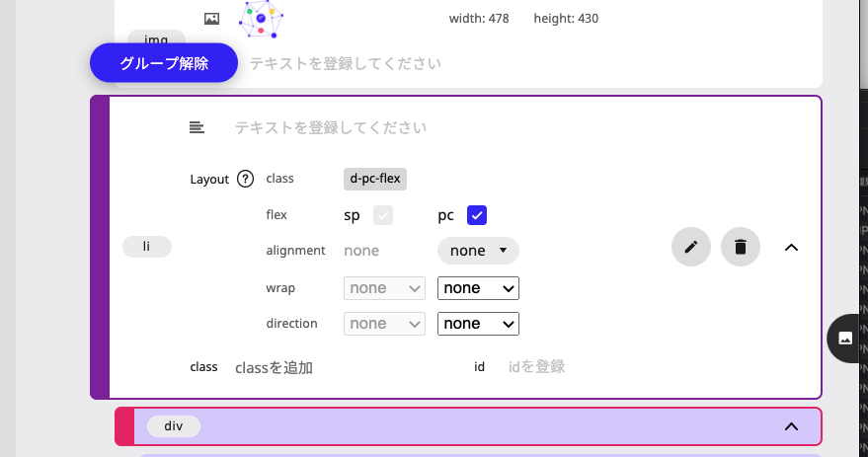Viewport: 868px width, 457px height.
Task: Click the text placeholder beside グループ解除
Action: (x=346, y=63)
